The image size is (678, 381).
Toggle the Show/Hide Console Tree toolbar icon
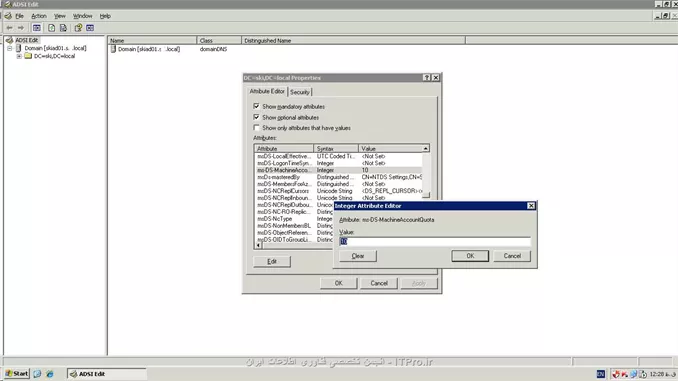click(37, 28)
